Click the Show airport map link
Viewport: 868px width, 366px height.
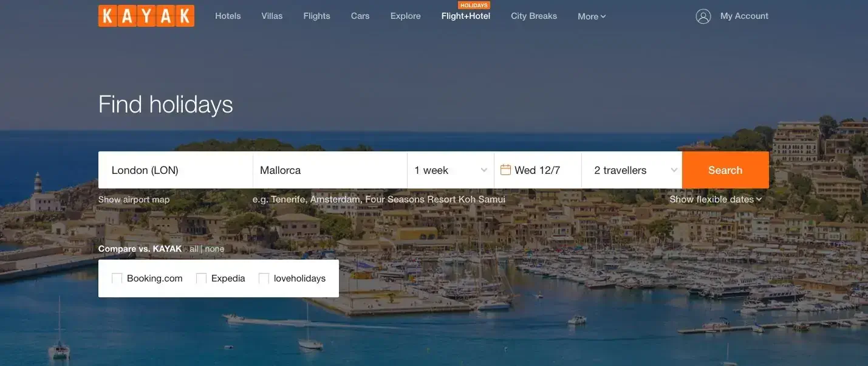[x=134, y=199]
